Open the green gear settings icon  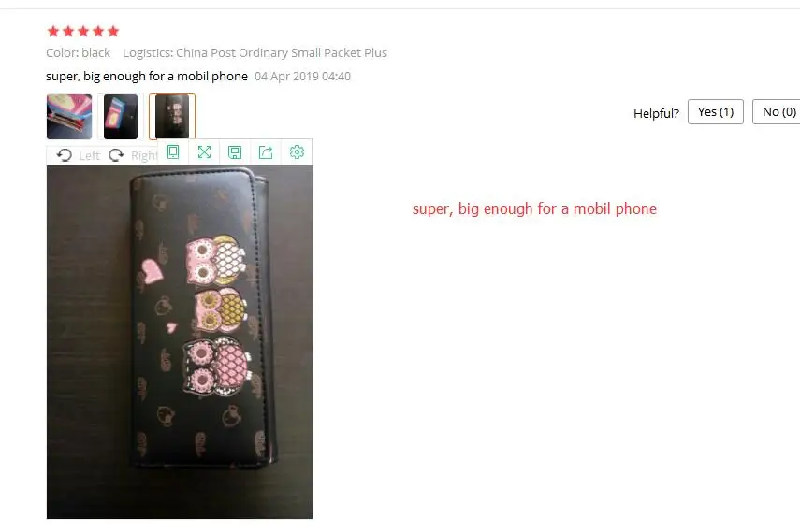pyautogui.click(x=297, y=152)
